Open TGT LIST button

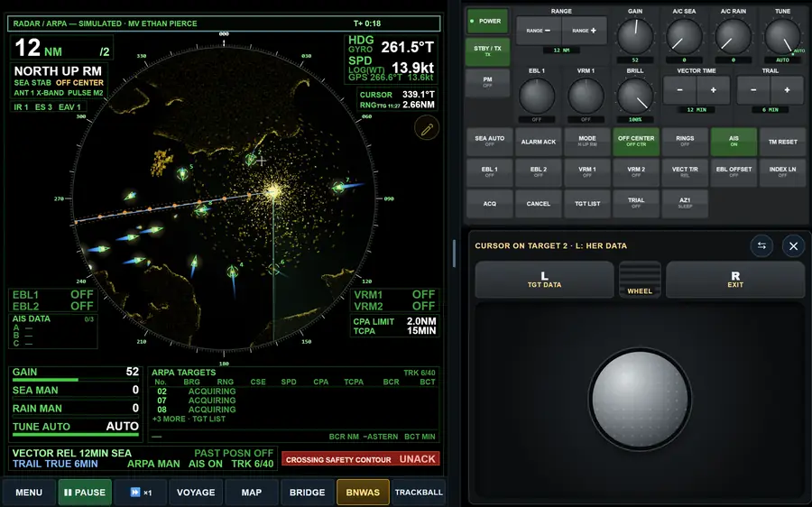[587, 204]
